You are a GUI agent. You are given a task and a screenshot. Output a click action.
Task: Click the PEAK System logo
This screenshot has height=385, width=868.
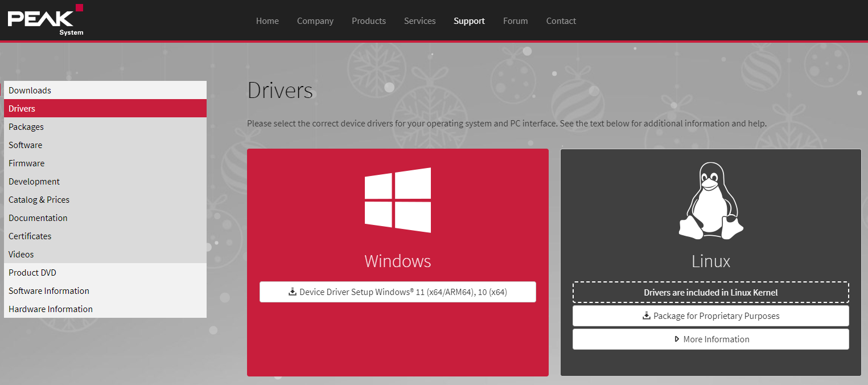46,20
